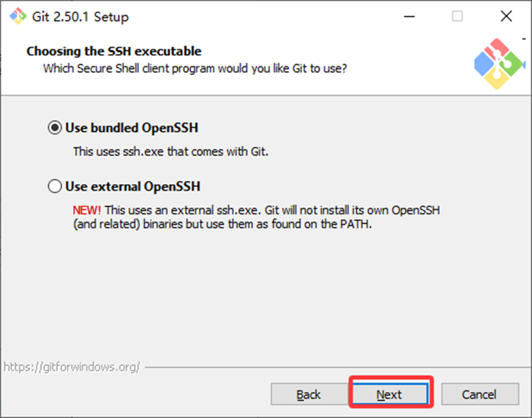
Task: Click the red 'NEW!' label
Action: point(87,210)
